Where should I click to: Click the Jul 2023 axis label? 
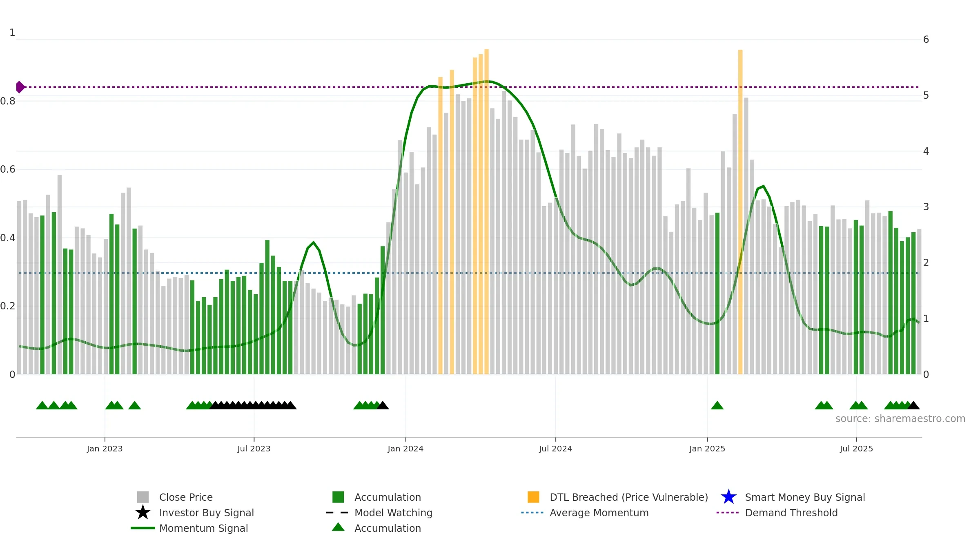coord(254,449)
